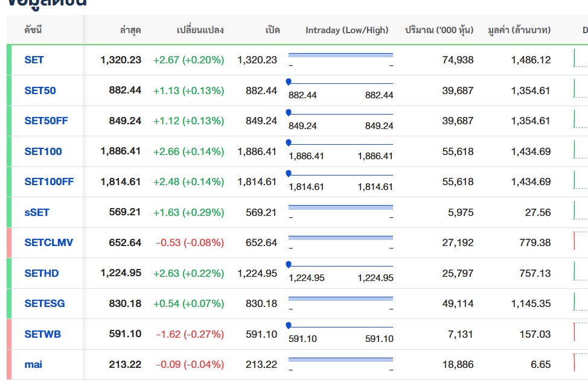The image size is (588, 392).
Task: Open the SET index link
Action: (34, 60)
